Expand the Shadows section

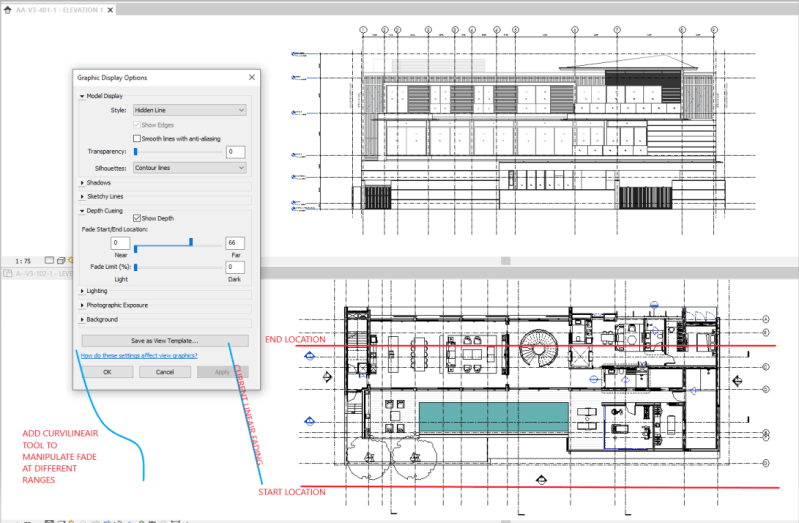[82, 182]
